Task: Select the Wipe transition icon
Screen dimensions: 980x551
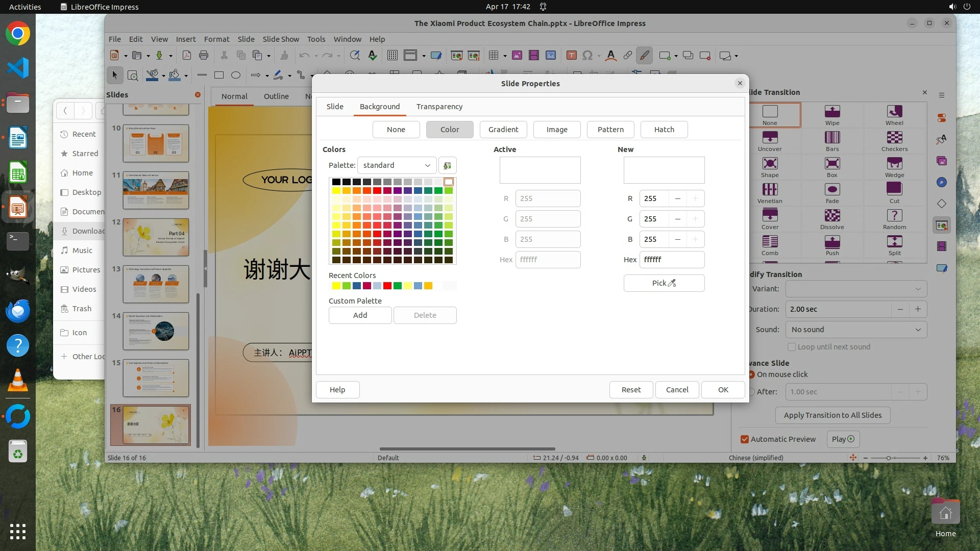Action: (832, 111)
